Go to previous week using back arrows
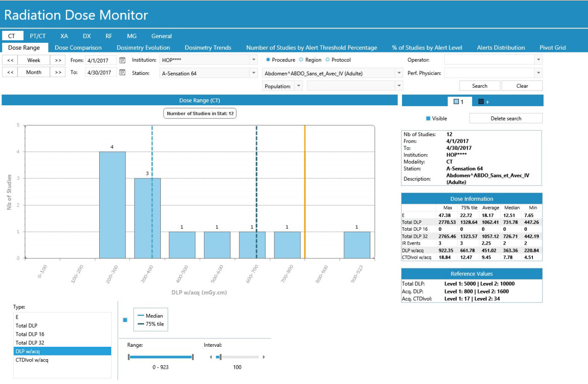This screenshot has width=588, height=384. [x=10, y=60]
